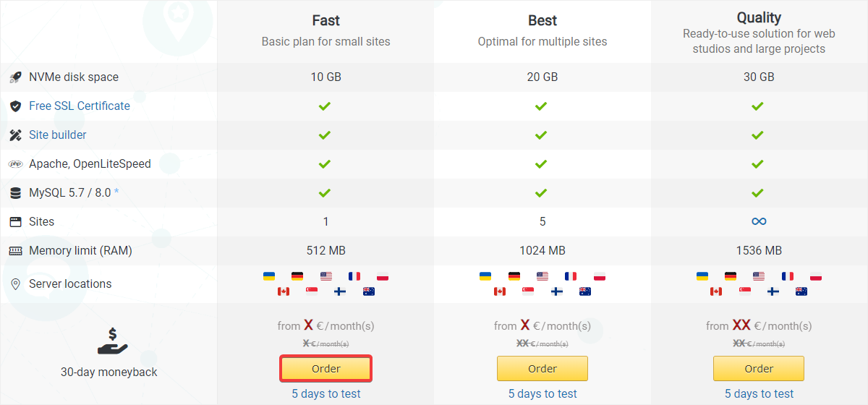Click the database icon next to MySQL

(x=15, y=193)
